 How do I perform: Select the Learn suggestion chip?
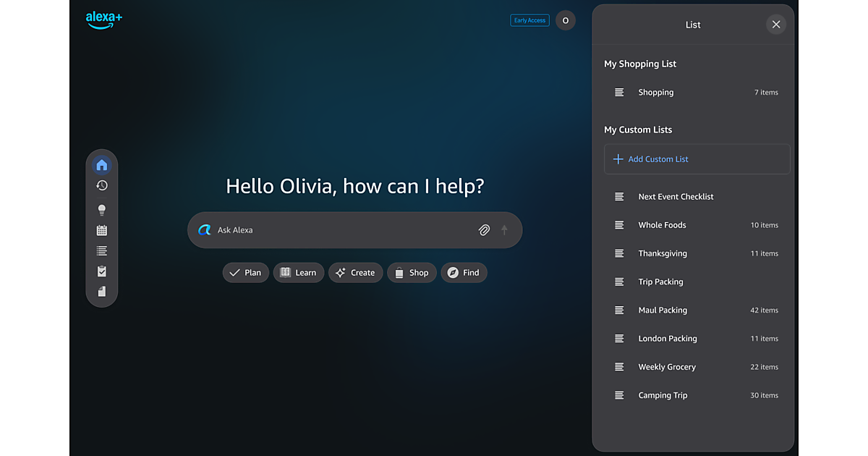[x=298, y=273]
